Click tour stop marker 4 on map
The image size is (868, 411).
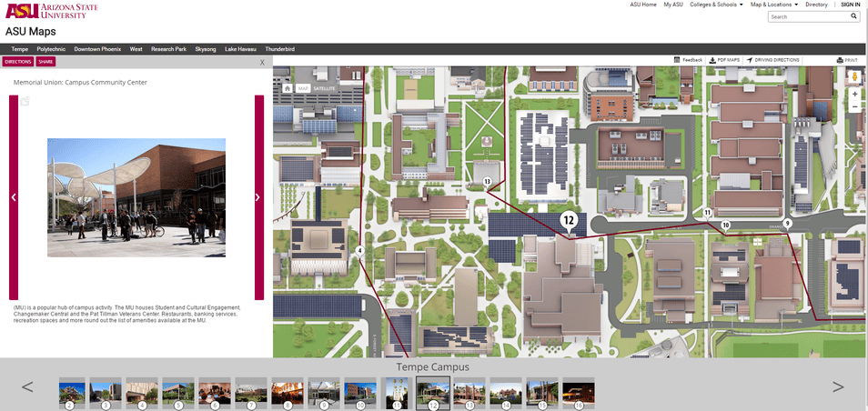[359, 252]
